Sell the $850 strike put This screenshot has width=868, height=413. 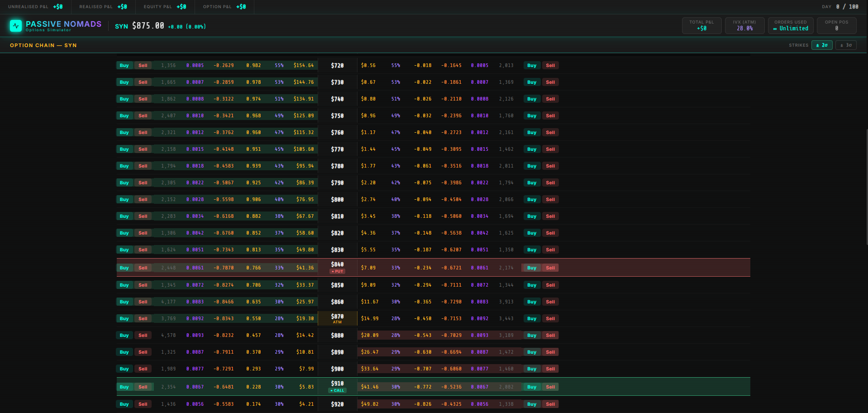click(x=550, y=285)
